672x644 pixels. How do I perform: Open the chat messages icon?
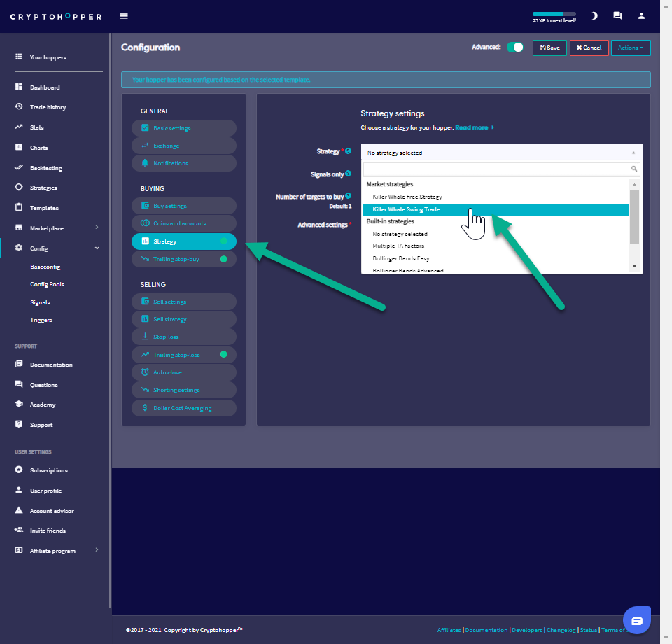coord(617,15)
